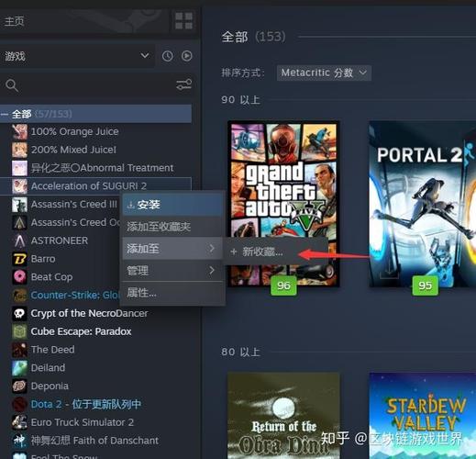Viewport: 476px width, 459px height.
Task: Click the 90 以上 section header
Action: click(x=241, y=100)
